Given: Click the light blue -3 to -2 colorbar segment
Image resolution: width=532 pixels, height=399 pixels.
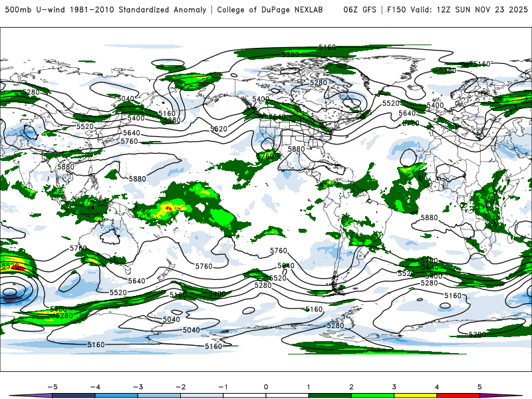Looking at the screenshot, I should (159, 396).
